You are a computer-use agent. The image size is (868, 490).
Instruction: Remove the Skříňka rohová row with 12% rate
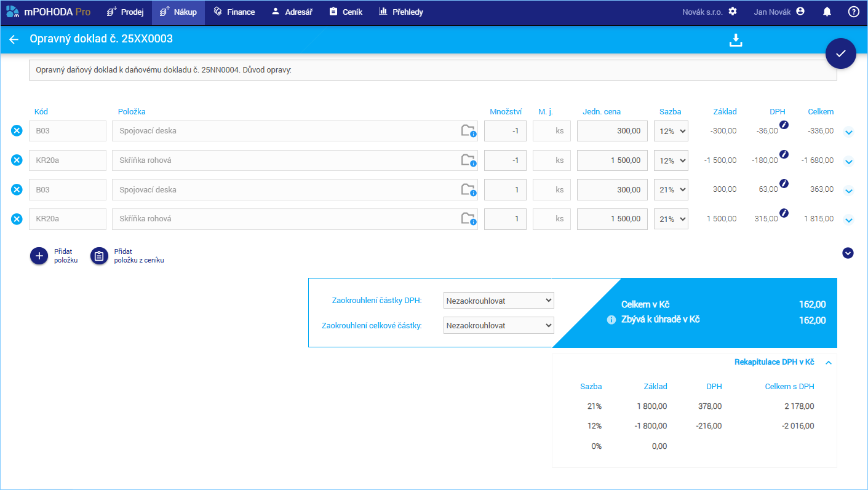pyautogui.click(x=17, y=160)
